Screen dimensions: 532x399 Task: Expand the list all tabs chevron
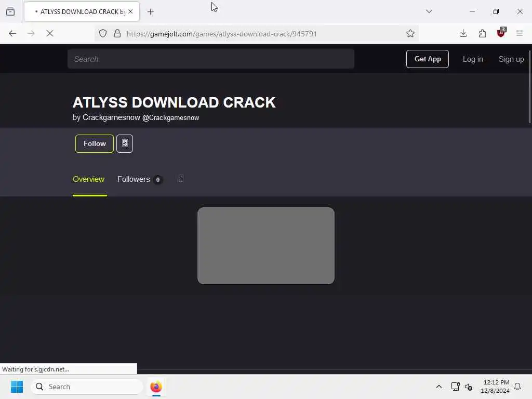[x=429, y=11]
